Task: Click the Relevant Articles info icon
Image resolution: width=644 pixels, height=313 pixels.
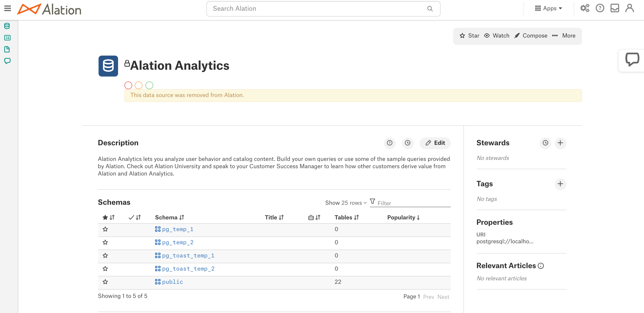Action: 541,266
